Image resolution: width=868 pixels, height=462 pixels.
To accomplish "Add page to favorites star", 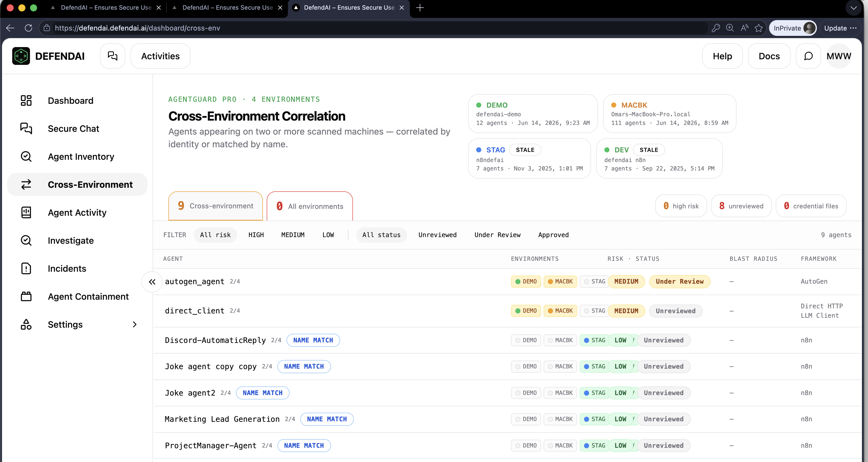I will 758,28.
